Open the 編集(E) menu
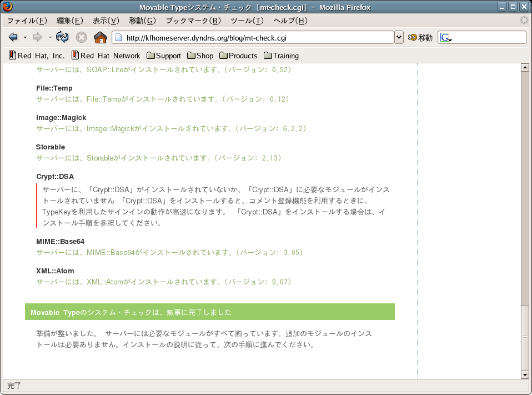532x395 pixels. pyautogui.click(x=69, y=21)
